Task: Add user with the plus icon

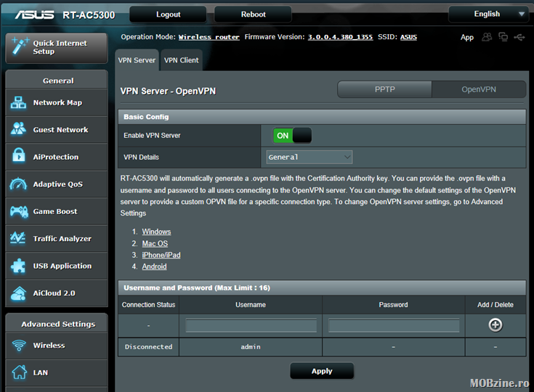Action: (x=495, y=325)
